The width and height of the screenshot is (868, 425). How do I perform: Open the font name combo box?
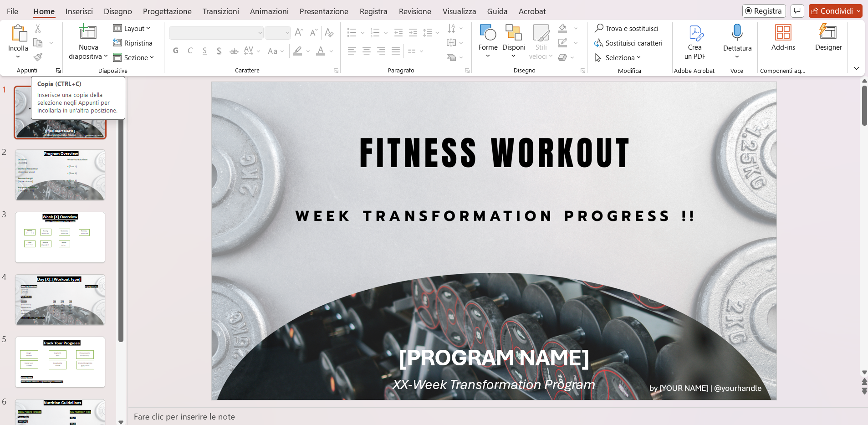pyautogui.click(x=216, y=33)
